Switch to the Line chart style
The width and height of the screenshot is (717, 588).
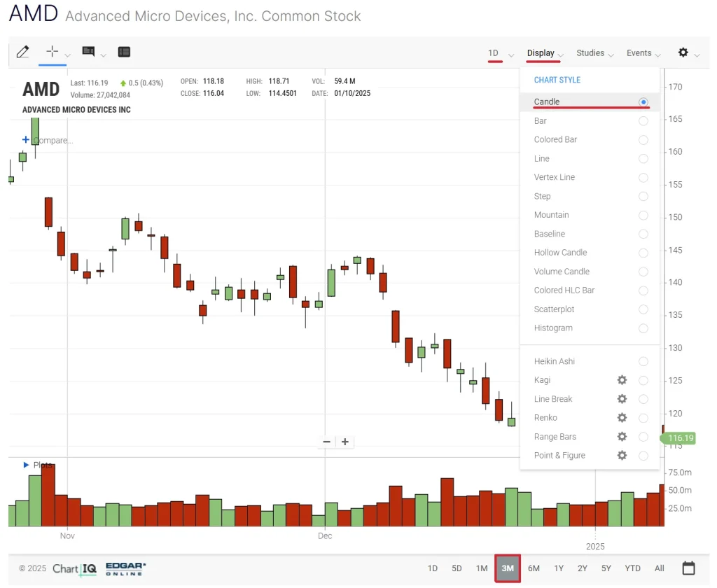click(590, 158)
